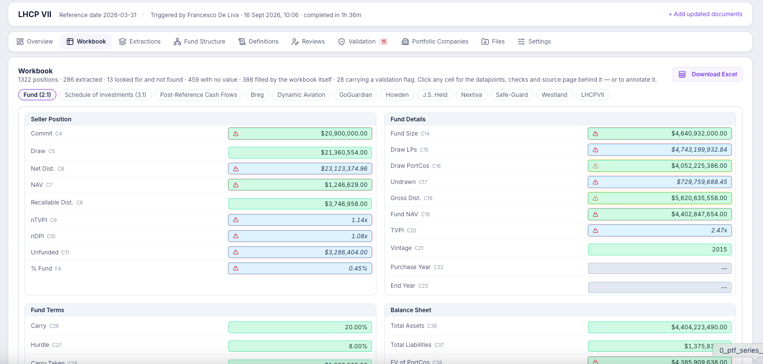Open the Fund Structure tab
763x364 pixels.
pyautogui.click(x=200, y=41)
